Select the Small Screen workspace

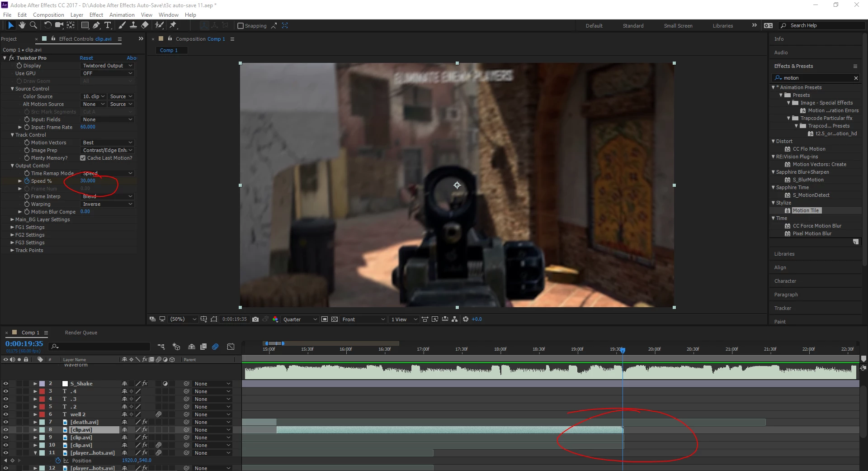tap(678, 26)
